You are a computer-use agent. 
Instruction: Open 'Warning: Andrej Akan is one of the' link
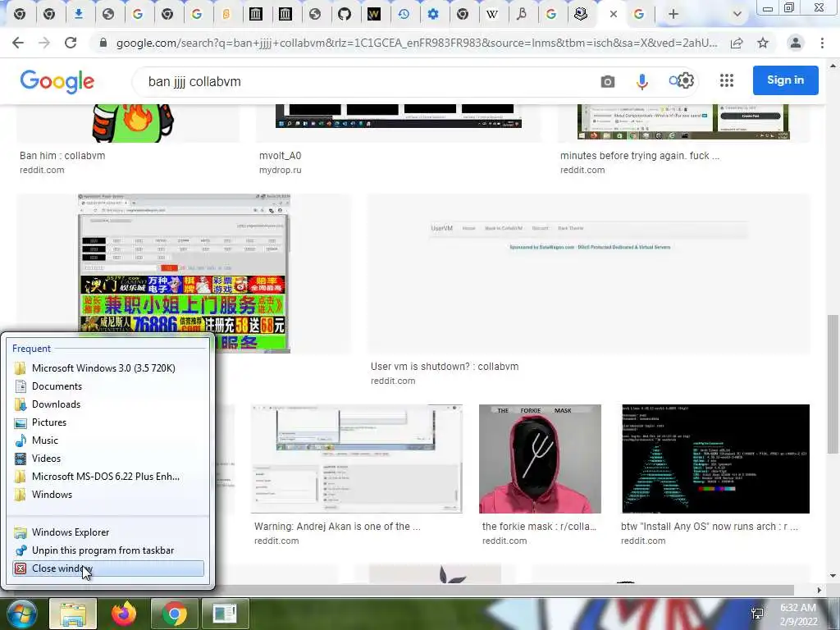[x=337, y=526]
